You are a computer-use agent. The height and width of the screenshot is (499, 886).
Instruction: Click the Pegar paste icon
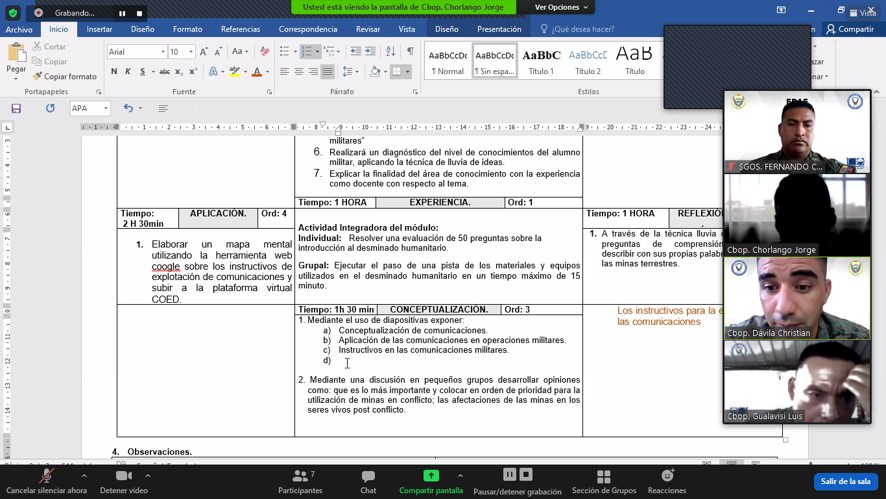pyautogui.click(x=16, y=54)
